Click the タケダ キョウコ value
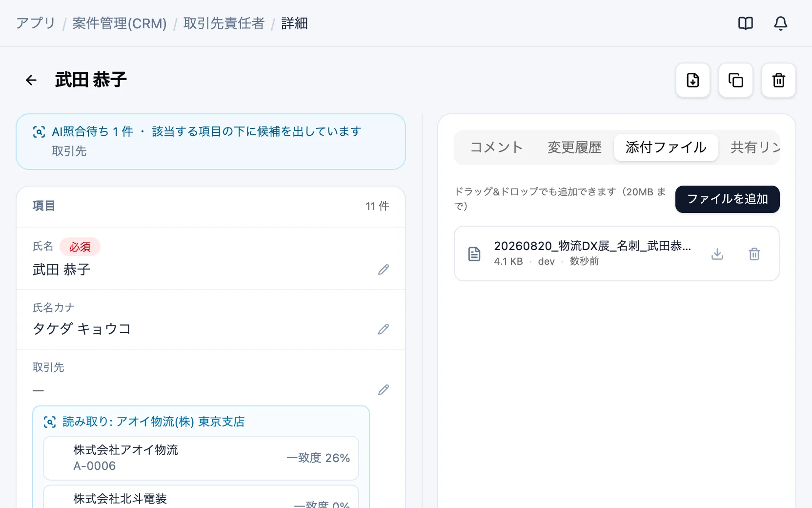The image size is (812, 508). click(x=82, y=329)
